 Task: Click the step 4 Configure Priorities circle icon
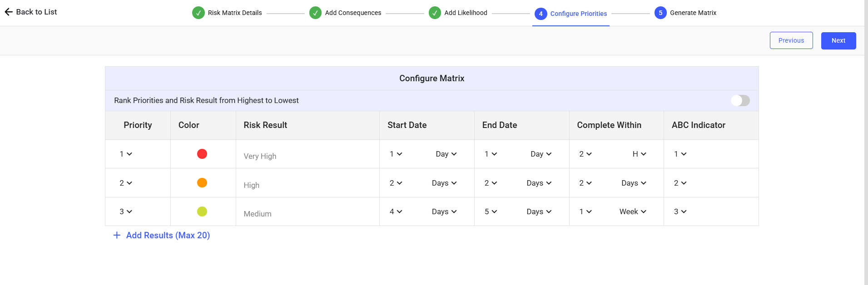tap(541, 14)
